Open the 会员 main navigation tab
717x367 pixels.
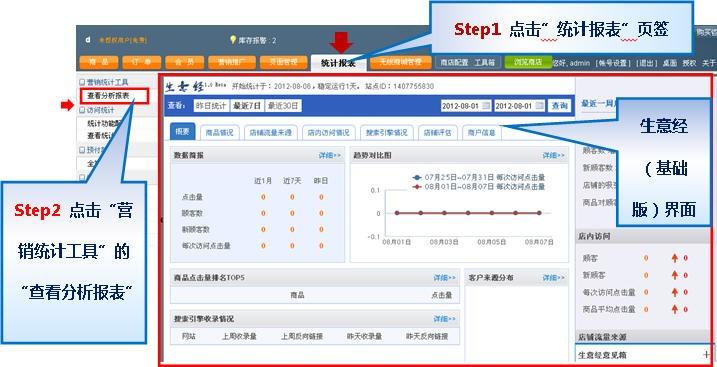coord(184,63)
